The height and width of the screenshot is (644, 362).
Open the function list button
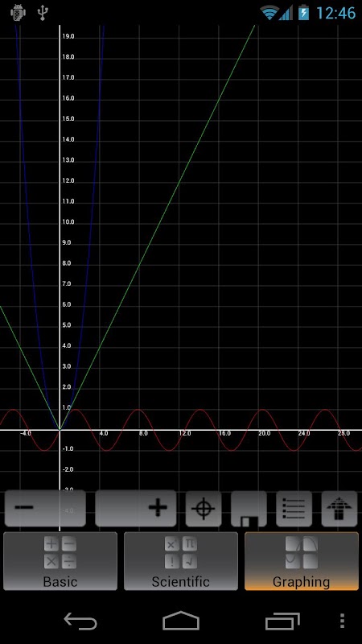tap(294, 509)
